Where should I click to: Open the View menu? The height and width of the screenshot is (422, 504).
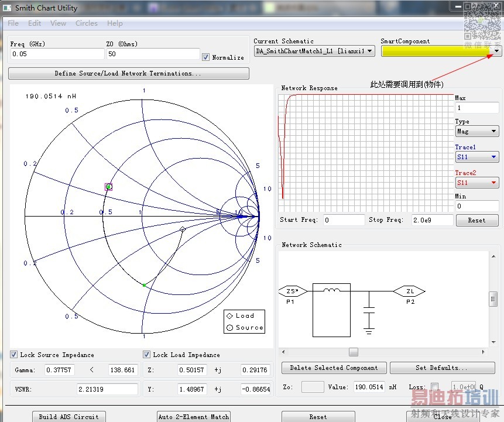[x=58, y=23]
